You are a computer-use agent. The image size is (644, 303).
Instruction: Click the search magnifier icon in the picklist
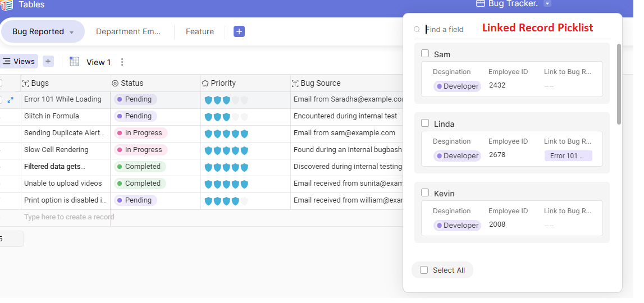click(x=417, y=30)
